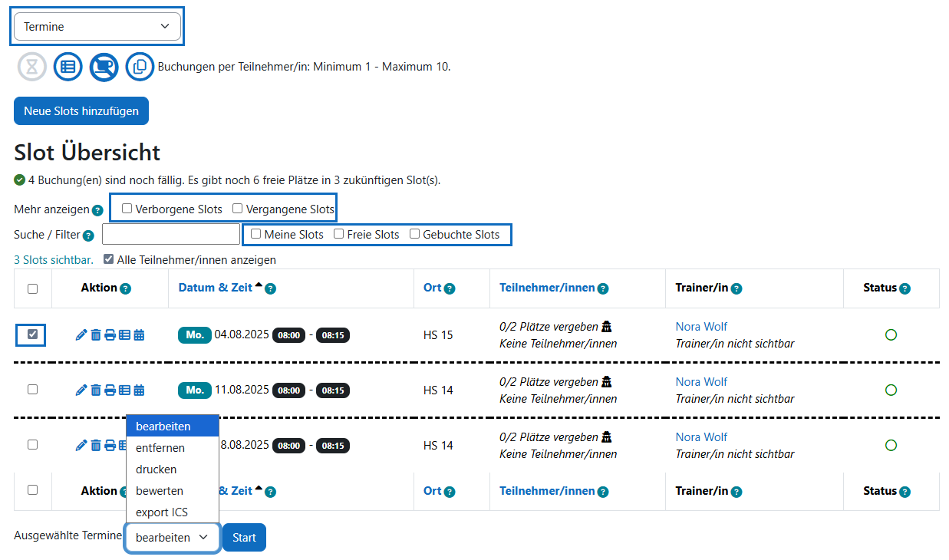Viewport: 949px width, 560px height.
Task: Open help icon next to Mehr anzeigen
Action: point(97,210)
